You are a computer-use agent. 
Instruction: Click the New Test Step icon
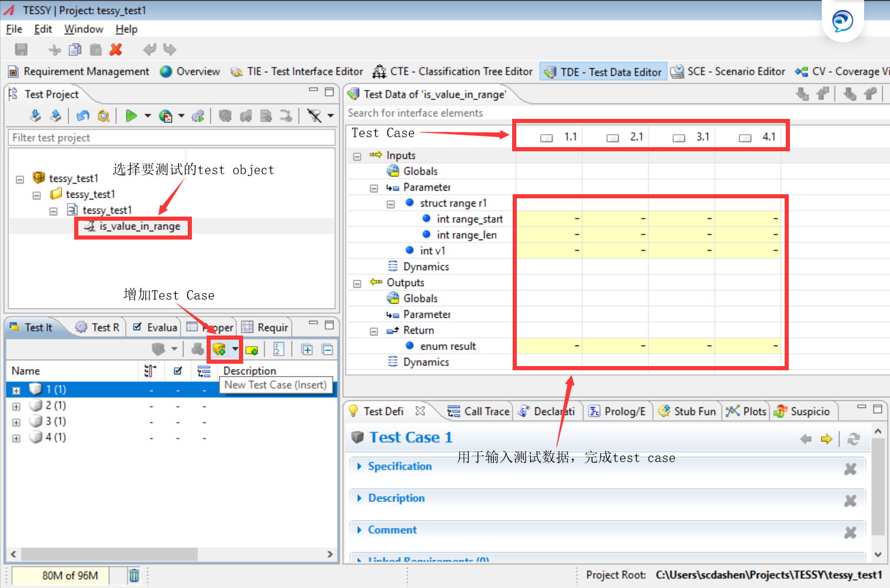tap(252, 350)
